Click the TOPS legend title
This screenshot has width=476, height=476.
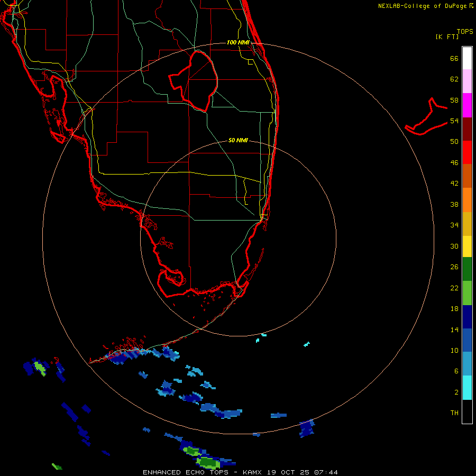[465, 31]
